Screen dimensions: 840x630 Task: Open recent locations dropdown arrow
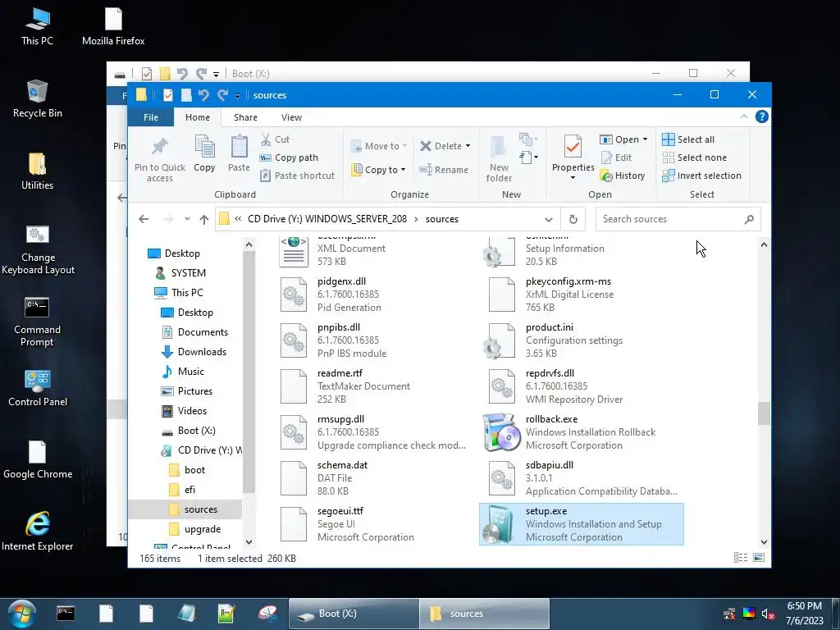pos(187,219)
